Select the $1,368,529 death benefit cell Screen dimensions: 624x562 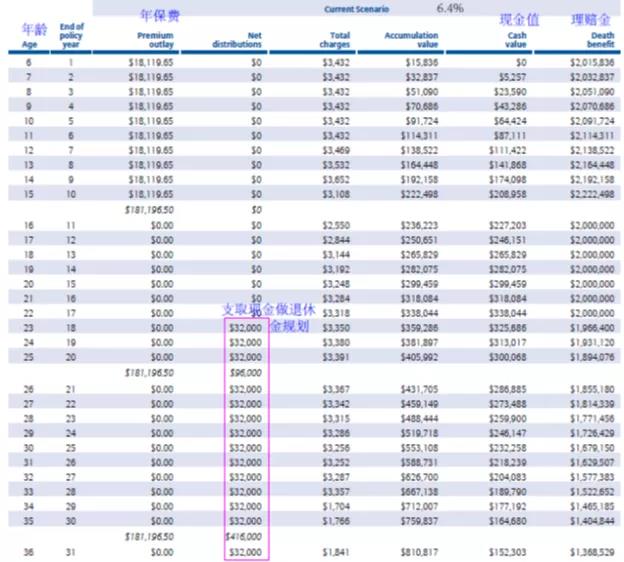point(591,551)
